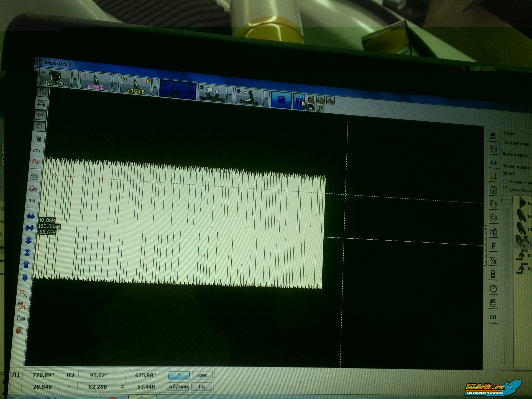Viewport: 532px width, 399px height.
Task: Click the 1:1 scale reset icon
Action: click(x=32, y=201)
